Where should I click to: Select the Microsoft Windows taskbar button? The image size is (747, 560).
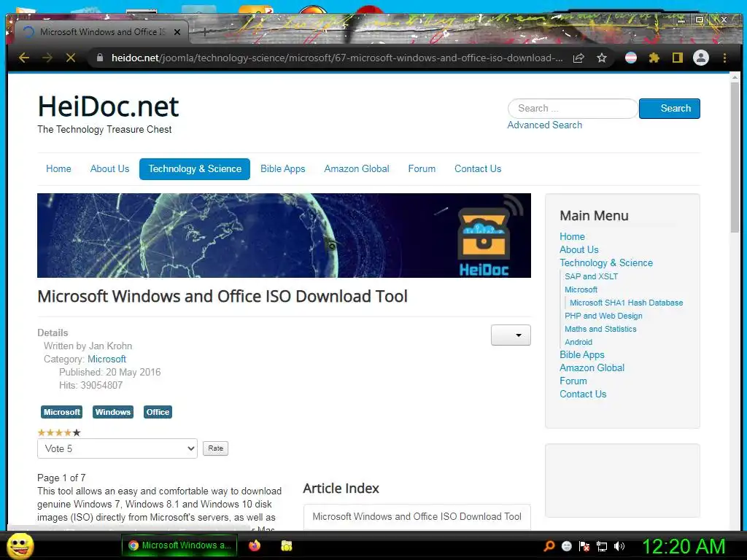[x=181, y=545]
